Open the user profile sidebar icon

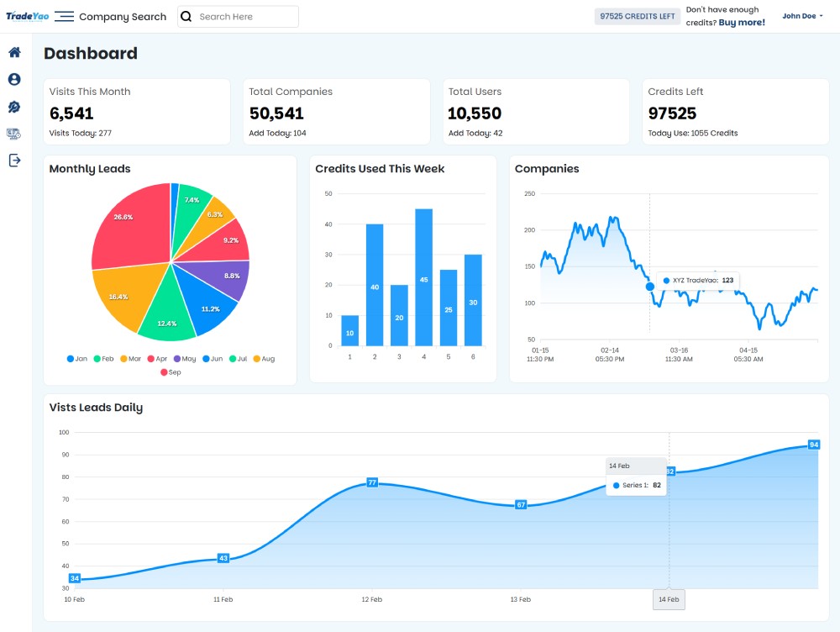(14, 79)
